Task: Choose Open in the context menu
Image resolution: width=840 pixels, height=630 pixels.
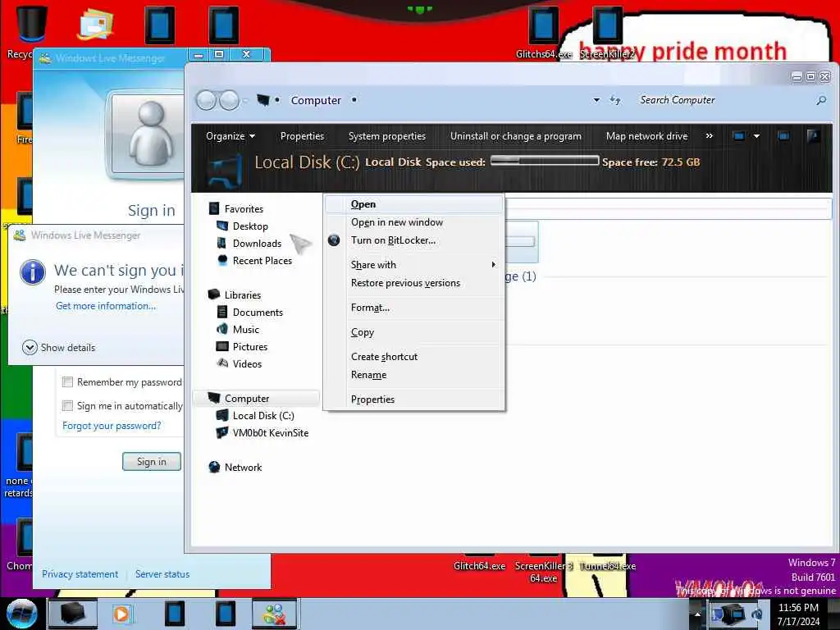Action: point(414,204)
